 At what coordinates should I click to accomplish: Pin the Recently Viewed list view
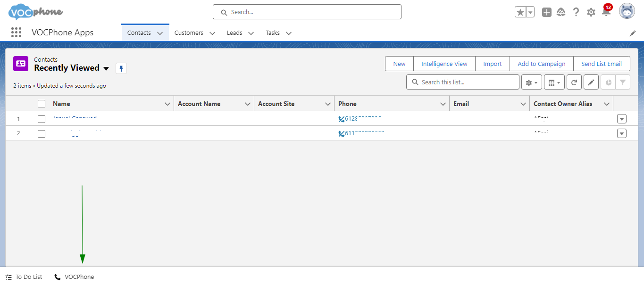[121, 68]
